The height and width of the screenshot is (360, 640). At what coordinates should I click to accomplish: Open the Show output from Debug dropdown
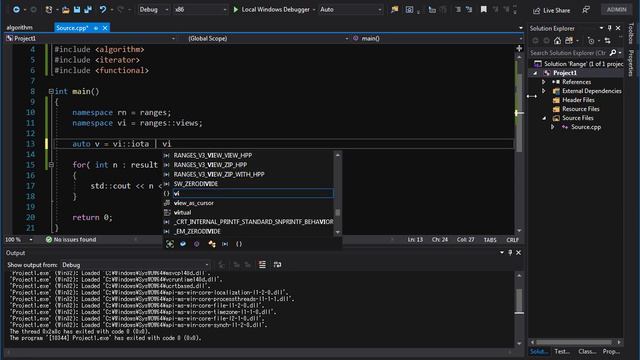coord(136,265)
